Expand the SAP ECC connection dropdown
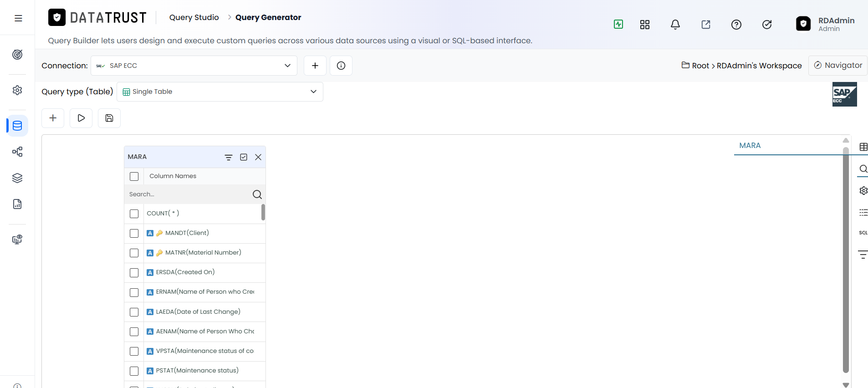This screenshot has height=388, width=868. click(194, 66)
